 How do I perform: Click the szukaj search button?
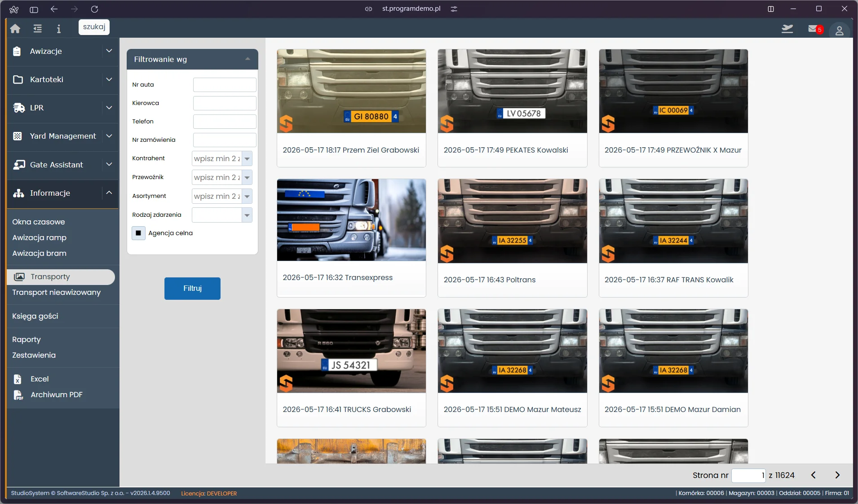tap(94, 27)
